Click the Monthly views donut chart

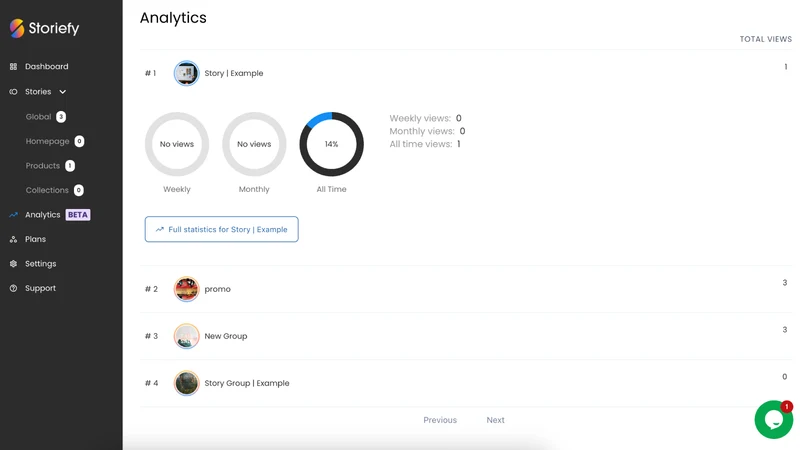coord(254,144)
